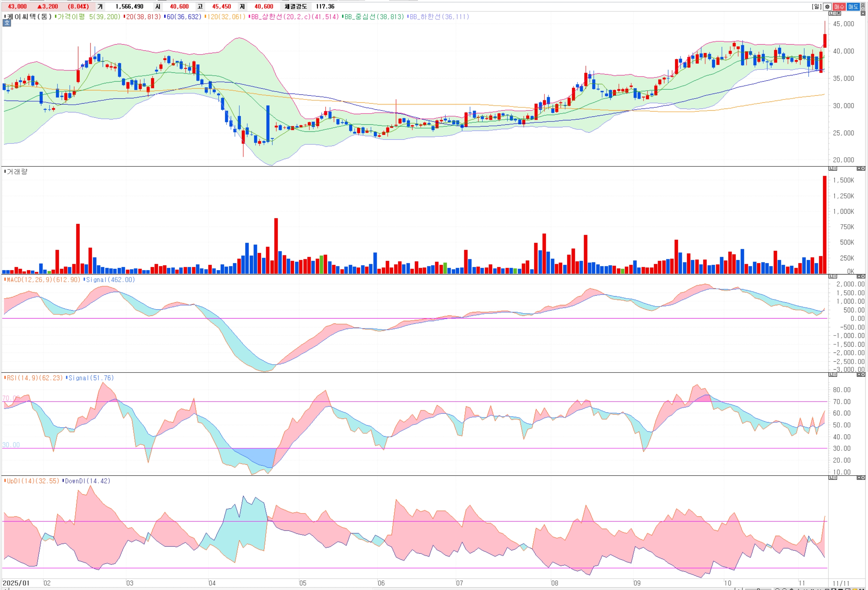The height and width of the screenshot is (590, 868).
Task: Expand the 거래량 volume panel to full size
Action: coord(859,168)
